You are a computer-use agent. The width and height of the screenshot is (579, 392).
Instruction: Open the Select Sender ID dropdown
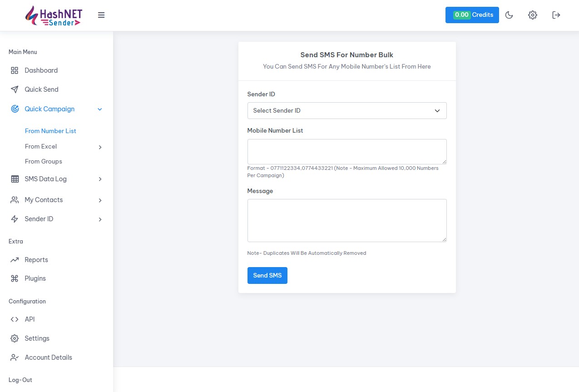[346, 110]
